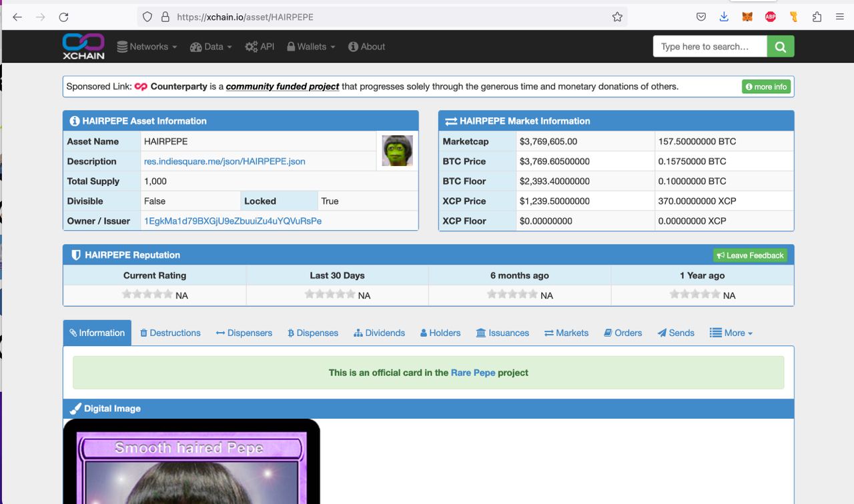
Task: Expand the Wallets dropdown
Action: pyautogui.click(x=311, y=47)
